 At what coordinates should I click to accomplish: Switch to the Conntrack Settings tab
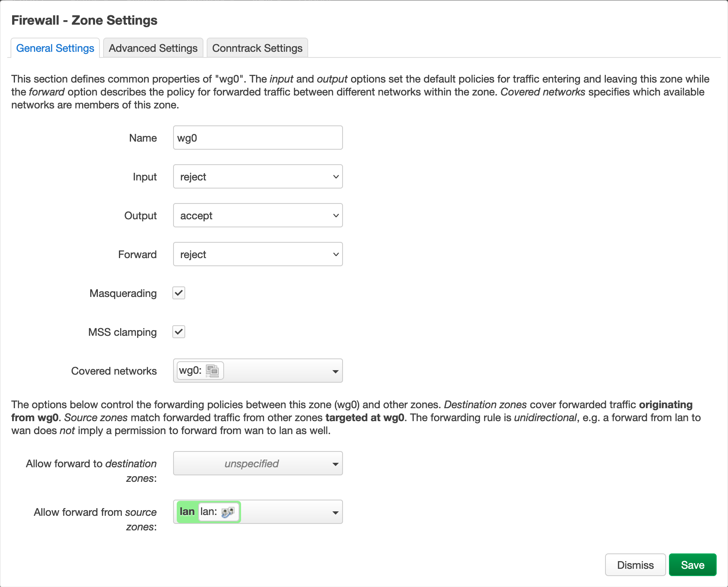(257, 48)
